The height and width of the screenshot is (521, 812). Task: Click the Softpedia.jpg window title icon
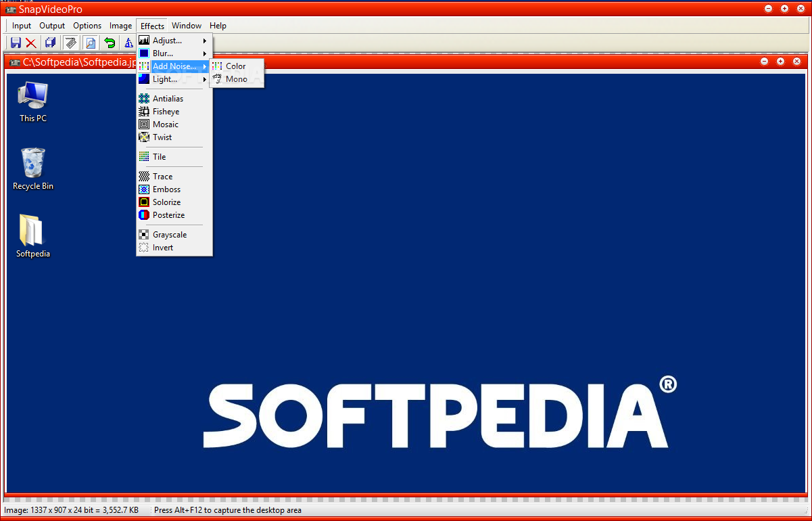coord(14,62)
